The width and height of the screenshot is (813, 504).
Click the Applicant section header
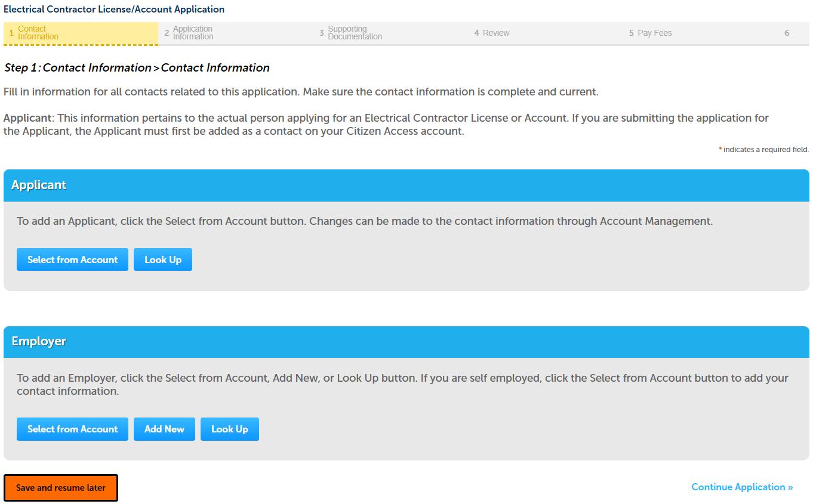(x=39, y=185)
